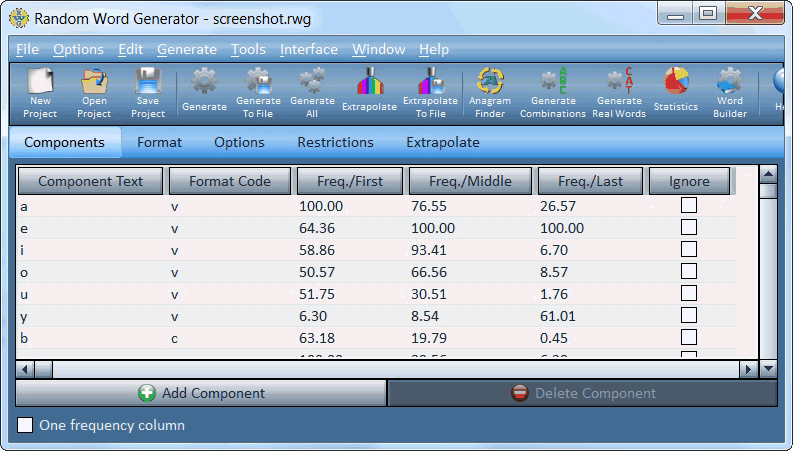Click the Delete Component button
Image resolution: width=793 pixels, height=451 pixels.
(x=583, y=393)
